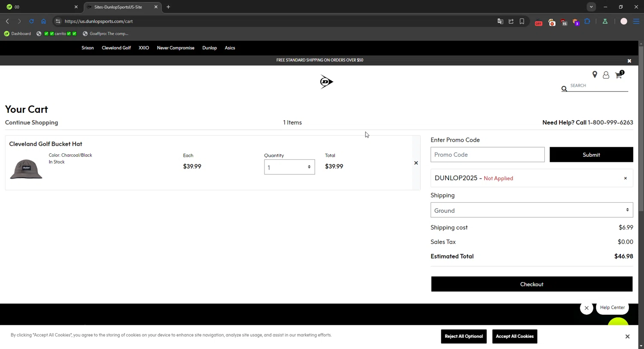The image size is (644, 349).
Task: Open the Never Compromise brand menu
Action: click(x=176, y=48)
